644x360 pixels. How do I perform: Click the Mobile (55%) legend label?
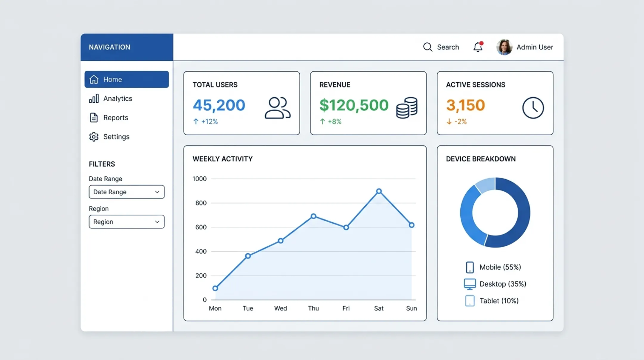(500, 267)
